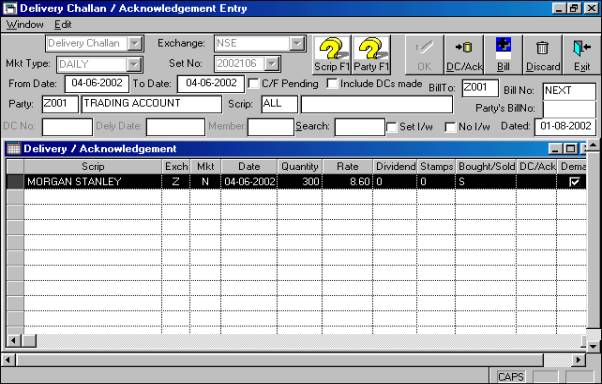Screen dimensions: 602x384
Task: Toggle the Include DCs made checkbox
Action: coord(332,83)
